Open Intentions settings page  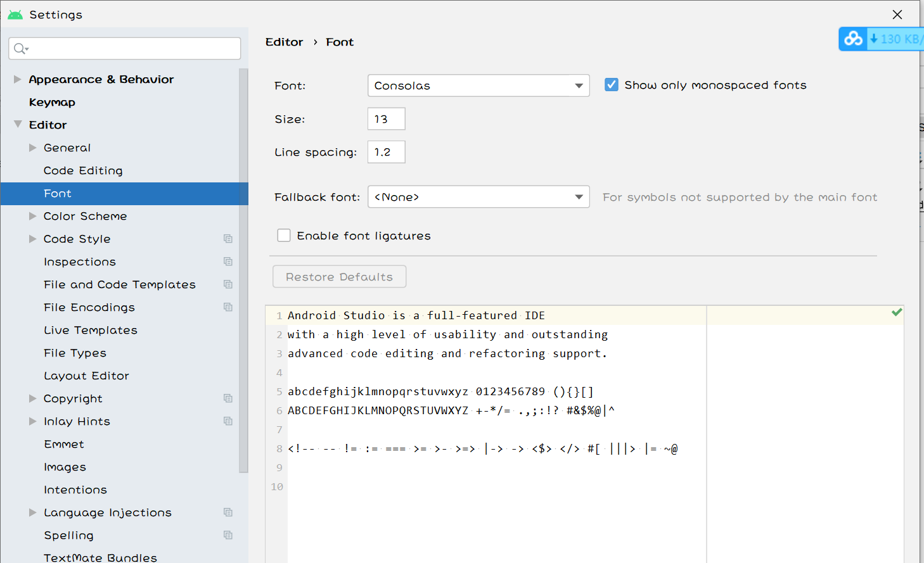(75, 490)
